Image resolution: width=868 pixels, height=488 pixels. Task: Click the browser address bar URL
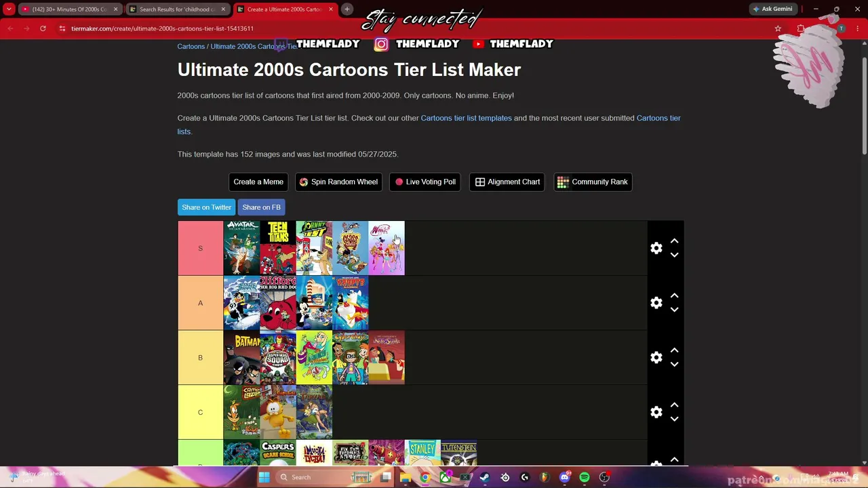[x=162, y=28]
